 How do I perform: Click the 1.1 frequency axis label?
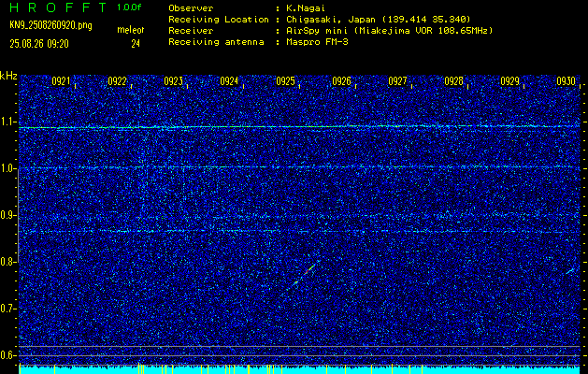[x=7, y=122]
